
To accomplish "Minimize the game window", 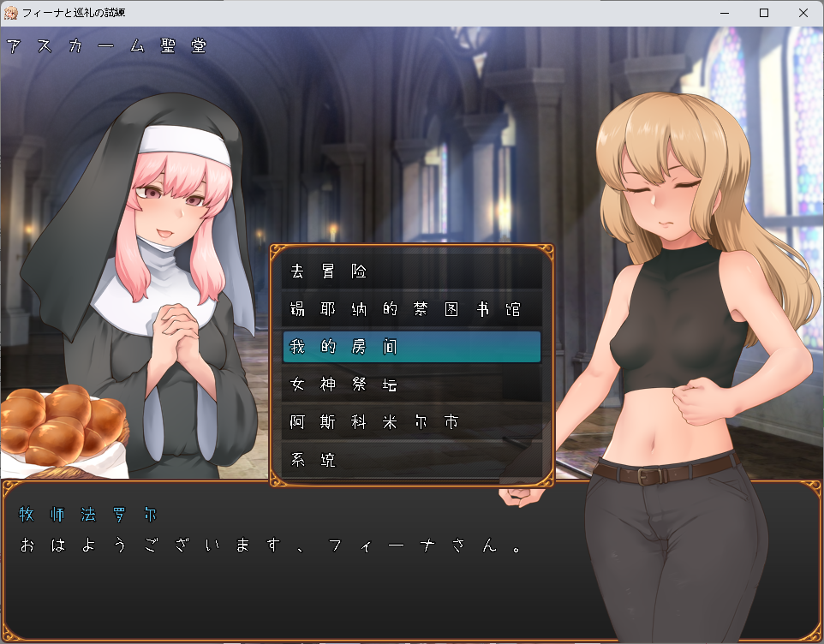I will coord(725,13).
